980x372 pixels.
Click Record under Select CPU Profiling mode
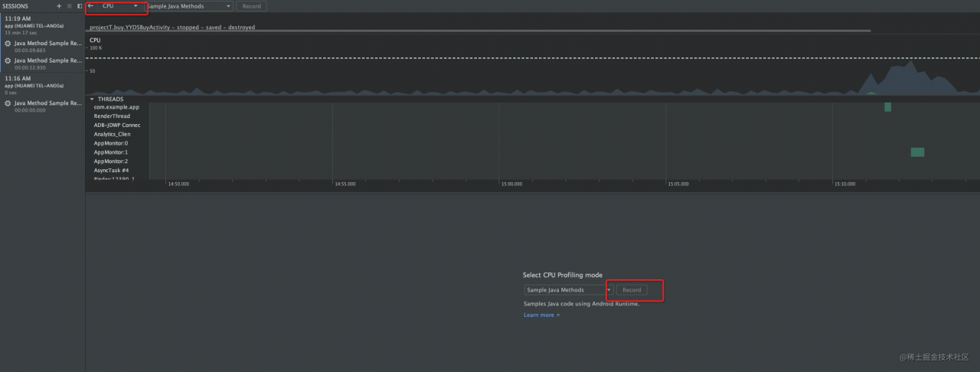(x=632, y=290)
